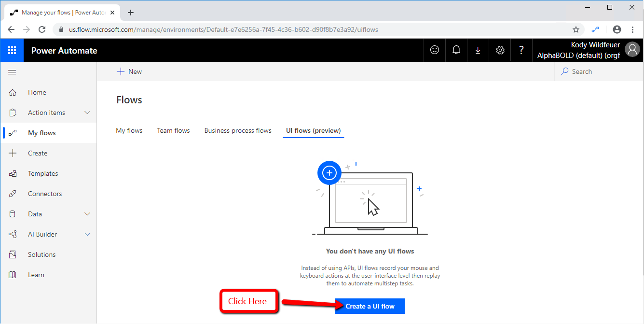This screenshot has width=644, height=324.
Task: Click the Create plus icon in sidebar
Action: (x=13, y=153)
